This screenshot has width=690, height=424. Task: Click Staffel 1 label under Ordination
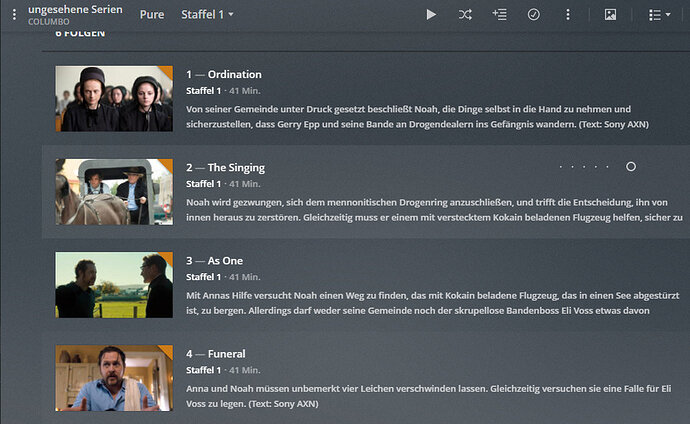coord(203,91)
